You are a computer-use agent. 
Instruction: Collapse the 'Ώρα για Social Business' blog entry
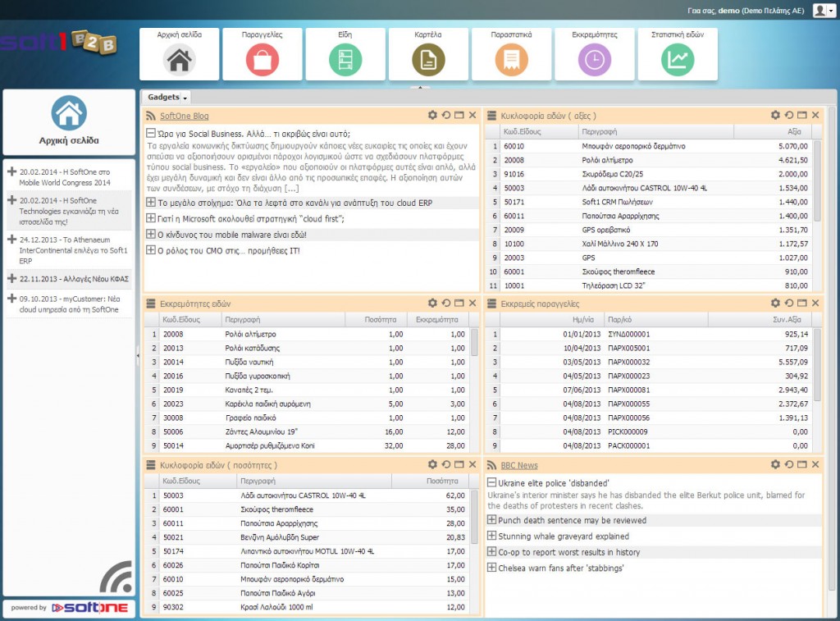pos(151,133)
